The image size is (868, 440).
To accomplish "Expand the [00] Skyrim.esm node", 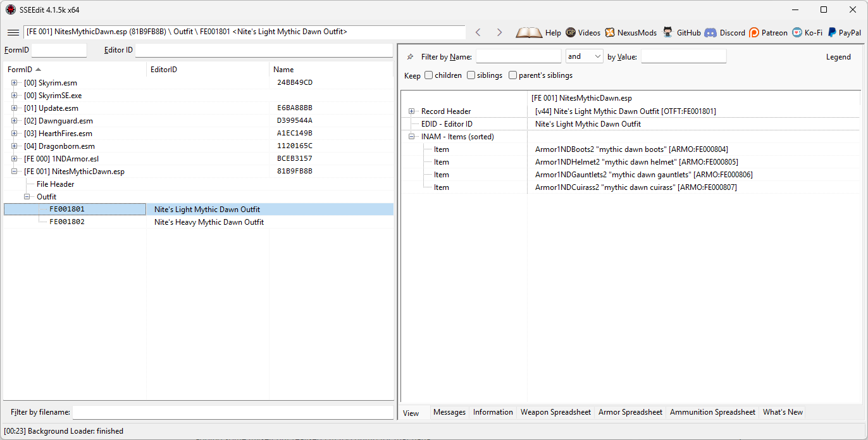I will coord(14,83).
